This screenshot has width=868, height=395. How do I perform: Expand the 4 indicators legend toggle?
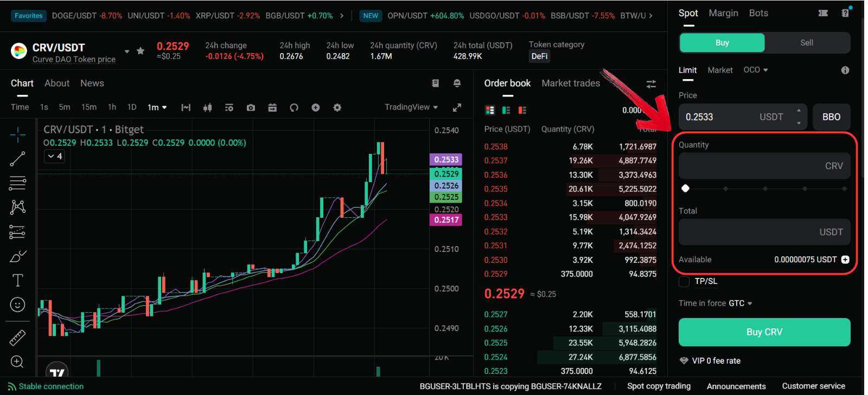pos(55,156)
